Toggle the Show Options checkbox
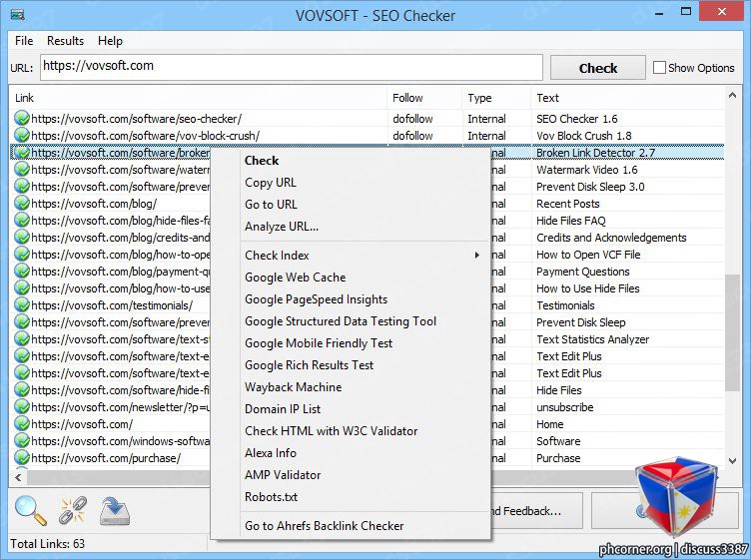 [x=659, y=68]
